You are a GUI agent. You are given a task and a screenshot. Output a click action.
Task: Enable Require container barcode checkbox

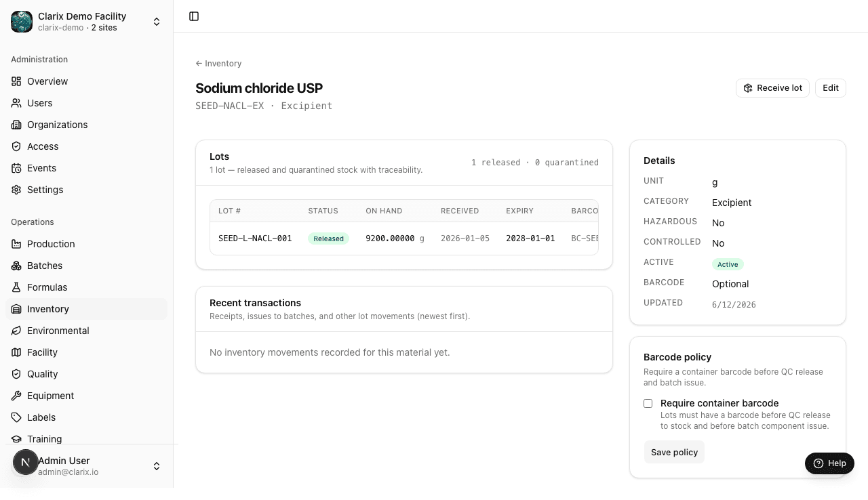[648, 403]
